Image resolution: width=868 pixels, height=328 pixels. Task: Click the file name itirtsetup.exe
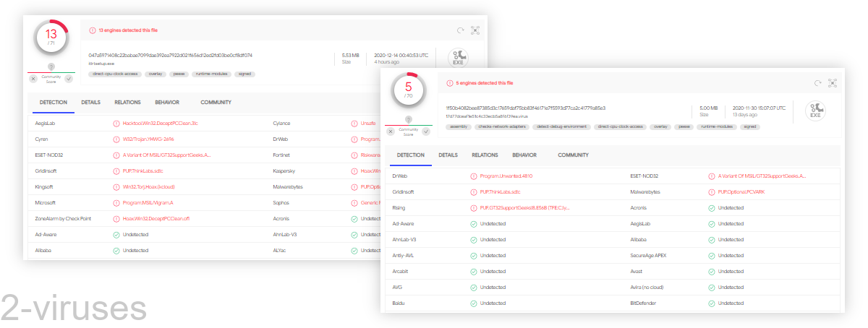tap(102, 63)
